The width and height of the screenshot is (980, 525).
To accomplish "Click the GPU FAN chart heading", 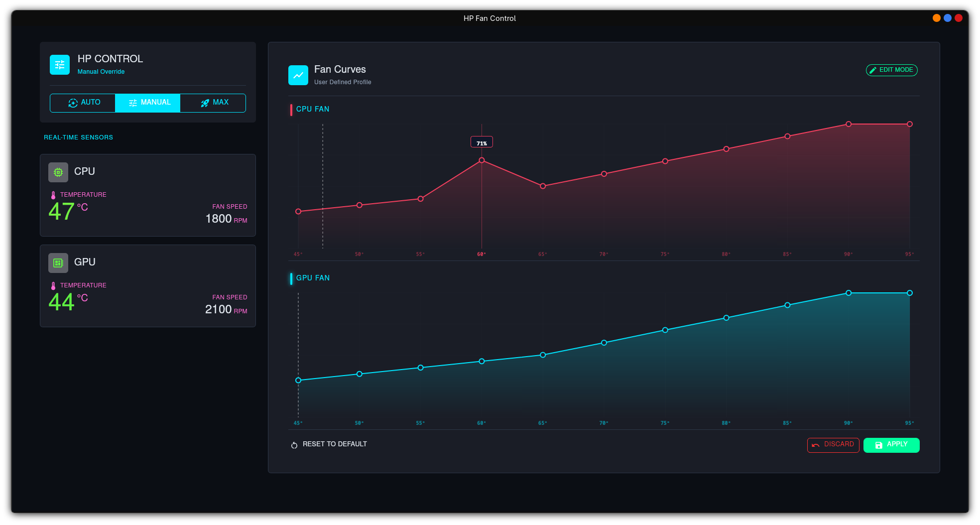I will click(x=313, y=278).
